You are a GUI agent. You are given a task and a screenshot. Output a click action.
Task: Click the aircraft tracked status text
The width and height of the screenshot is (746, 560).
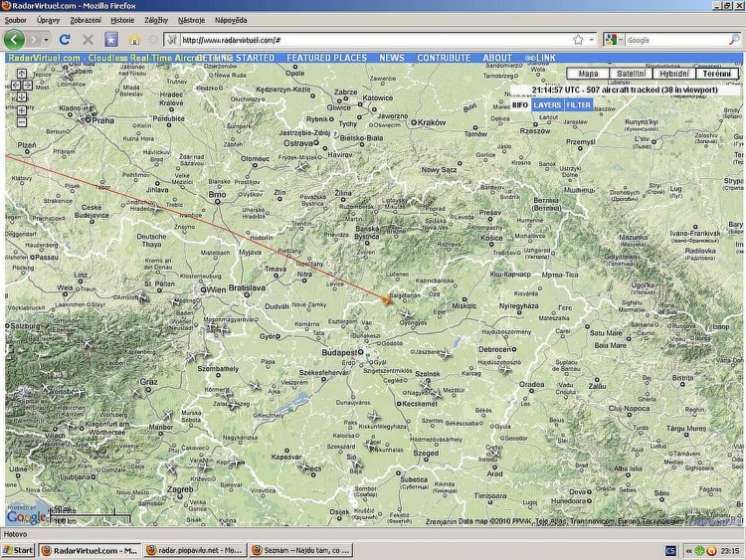point(625,90)
